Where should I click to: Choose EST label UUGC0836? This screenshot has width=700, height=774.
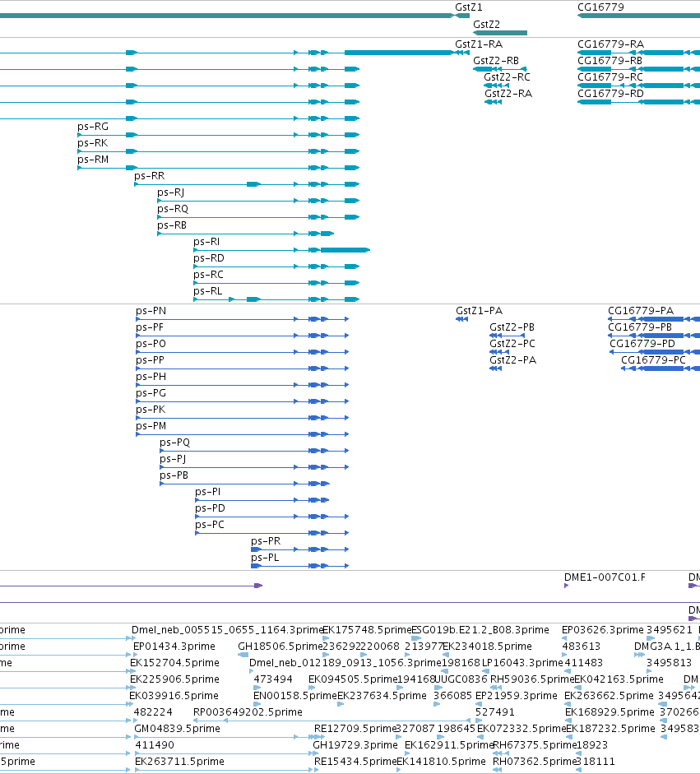(x=461, y=679)
